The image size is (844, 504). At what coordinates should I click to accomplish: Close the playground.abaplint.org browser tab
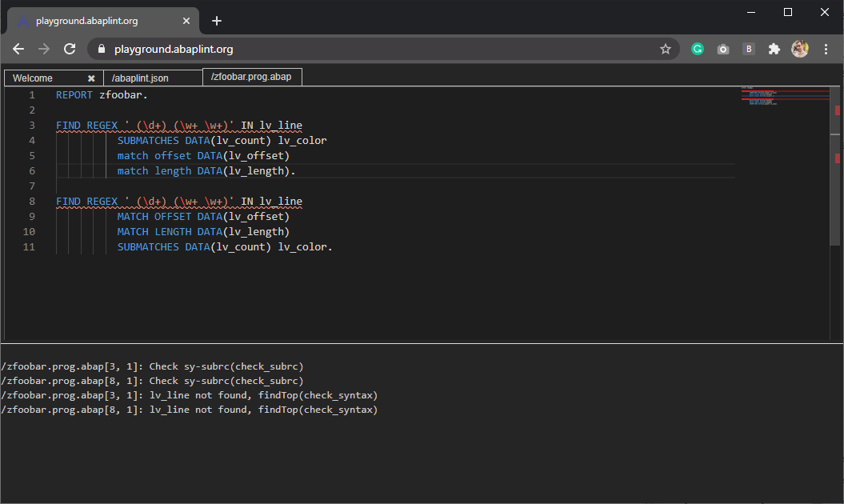[186, 21]
